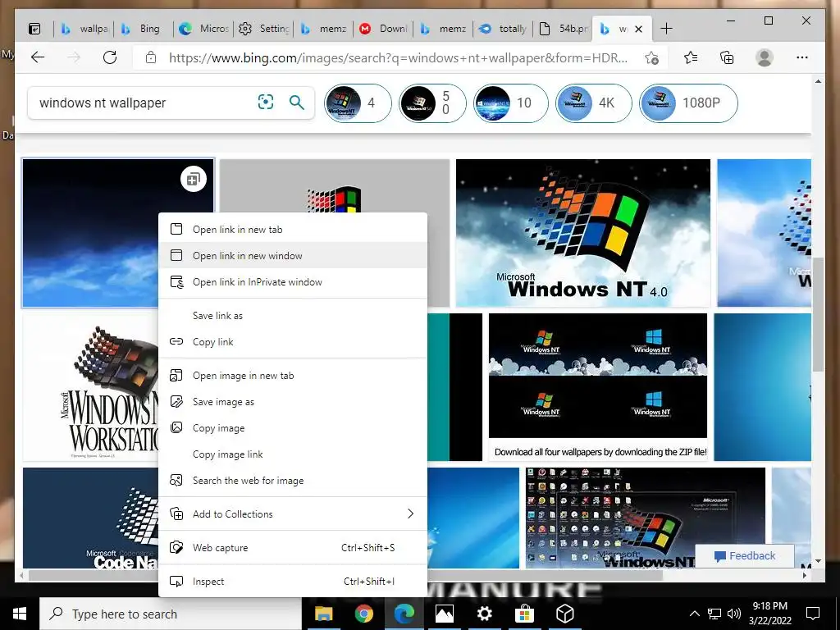Screen dimensions: 840x630
Task: Expand the Add to Collections submenu arrow
Action: click(x=410, y=514)
